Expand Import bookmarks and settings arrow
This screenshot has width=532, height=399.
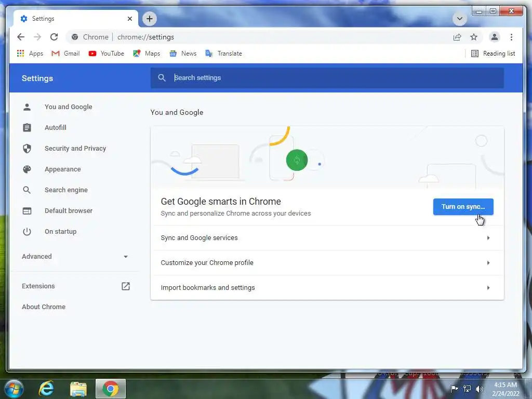488,288
